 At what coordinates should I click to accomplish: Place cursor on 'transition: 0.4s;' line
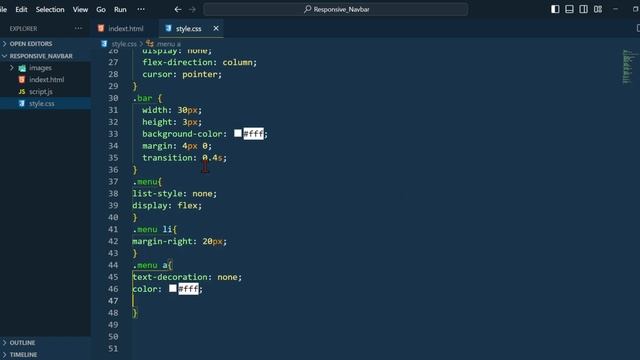click(x=184, y=158)
